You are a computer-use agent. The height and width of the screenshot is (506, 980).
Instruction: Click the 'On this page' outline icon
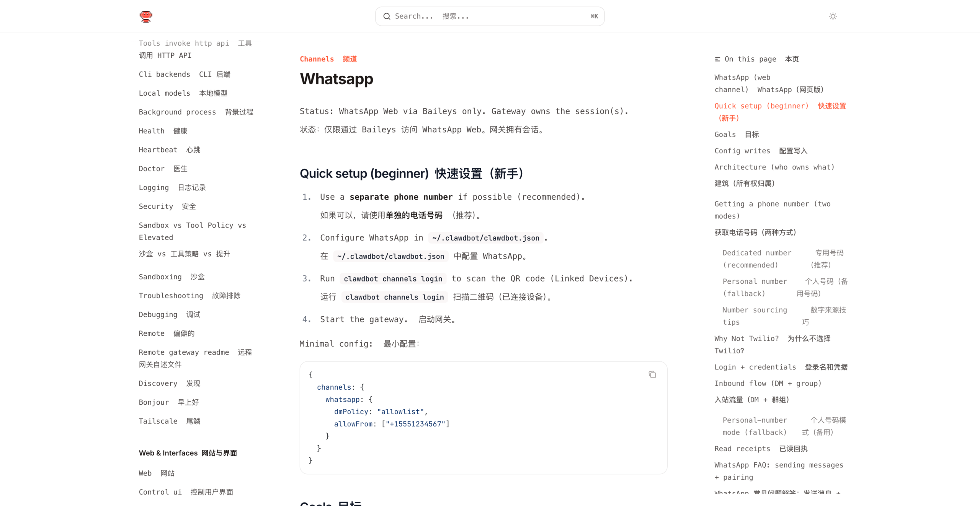(717, 59)
